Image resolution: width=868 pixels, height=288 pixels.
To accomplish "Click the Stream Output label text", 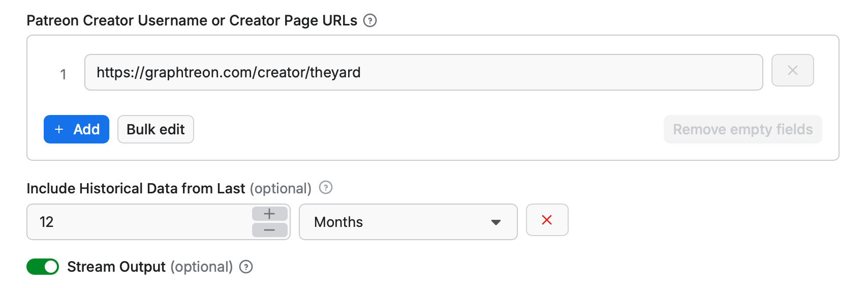I will (x=116, y=267).
